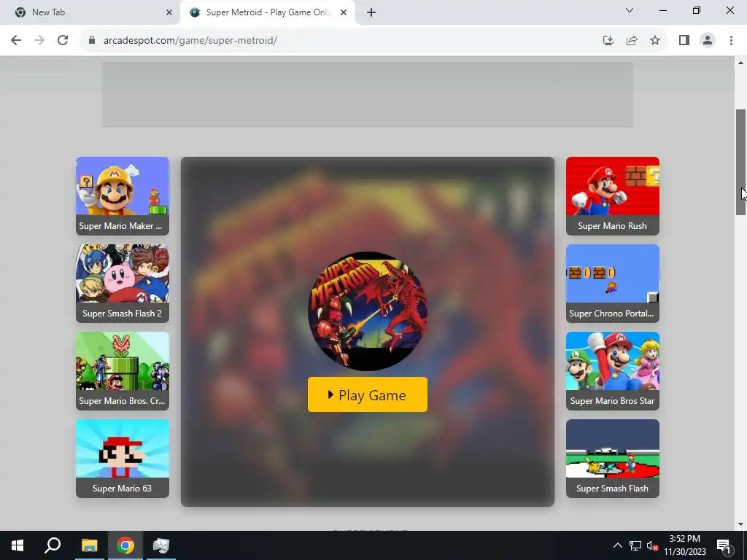Click the padlock site info icon

(92, 41)
